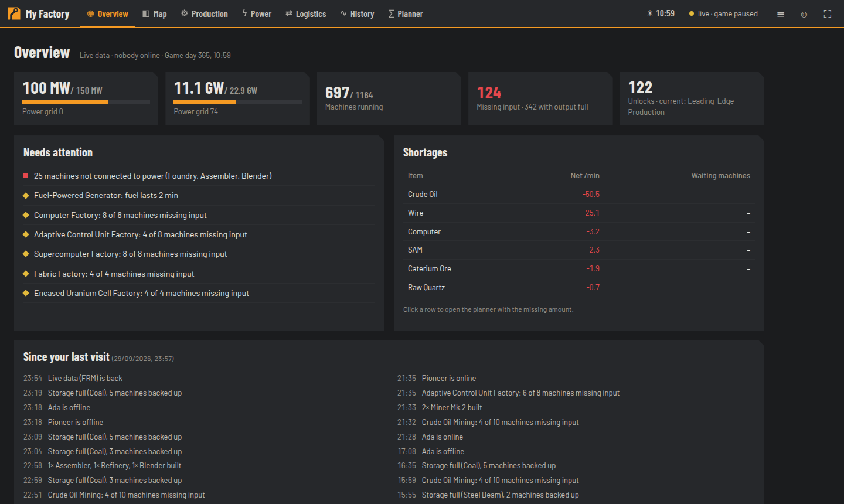Click the Net /min column header

click(585, 176)
